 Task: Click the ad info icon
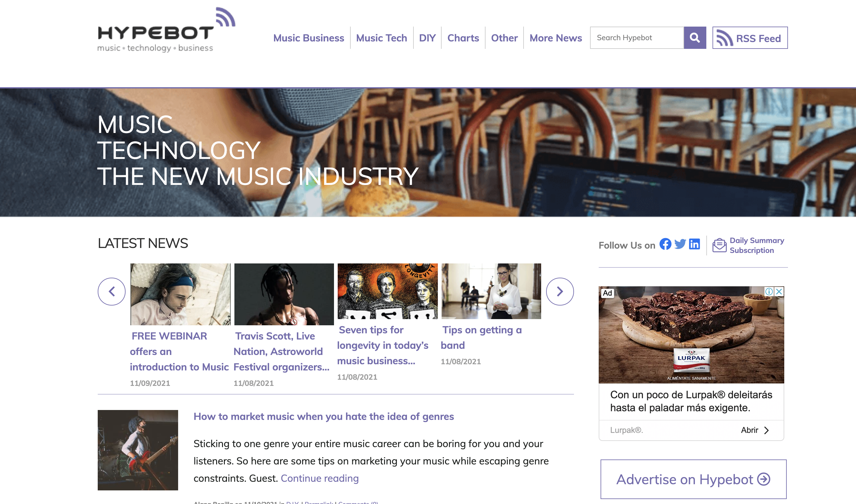(x=769, y=291)
